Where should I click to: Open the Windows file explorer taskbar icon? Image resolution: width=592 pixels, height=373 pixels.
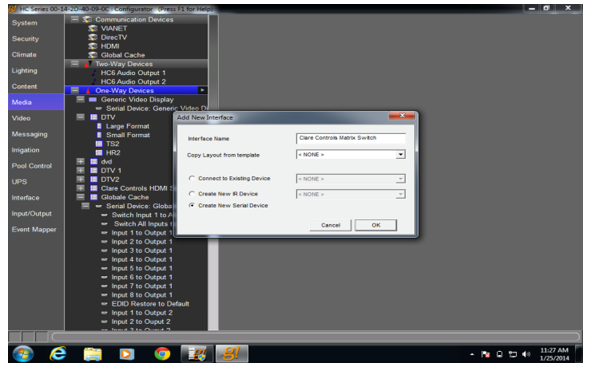(92, 354)
